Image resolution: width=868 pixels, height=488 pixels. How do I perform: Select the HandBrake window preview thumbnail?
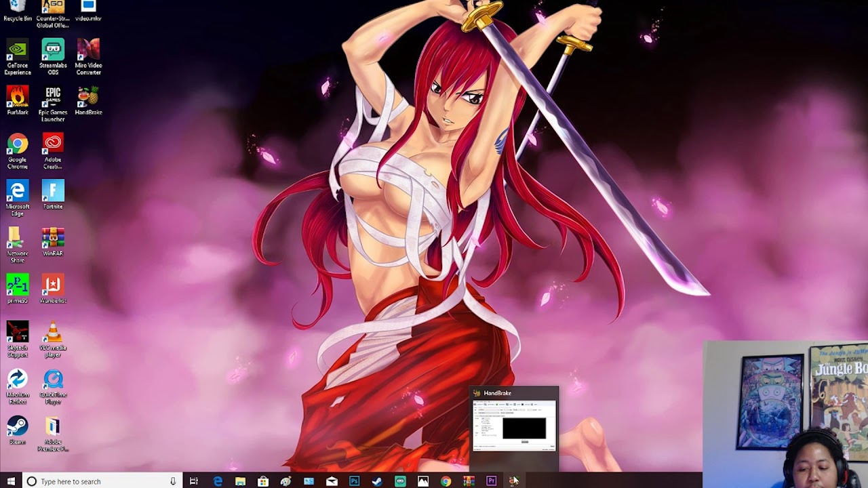(514, 425)
